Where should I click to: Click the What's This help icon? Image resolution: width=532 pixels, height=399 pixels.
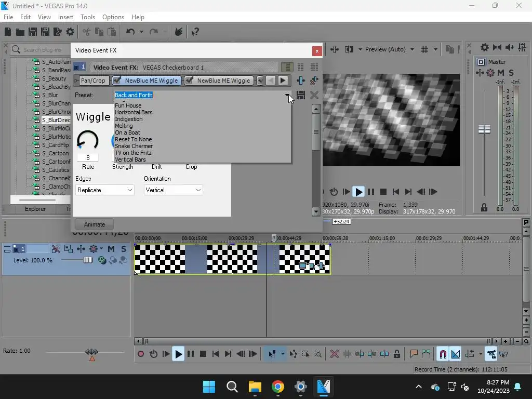point(195,32)
